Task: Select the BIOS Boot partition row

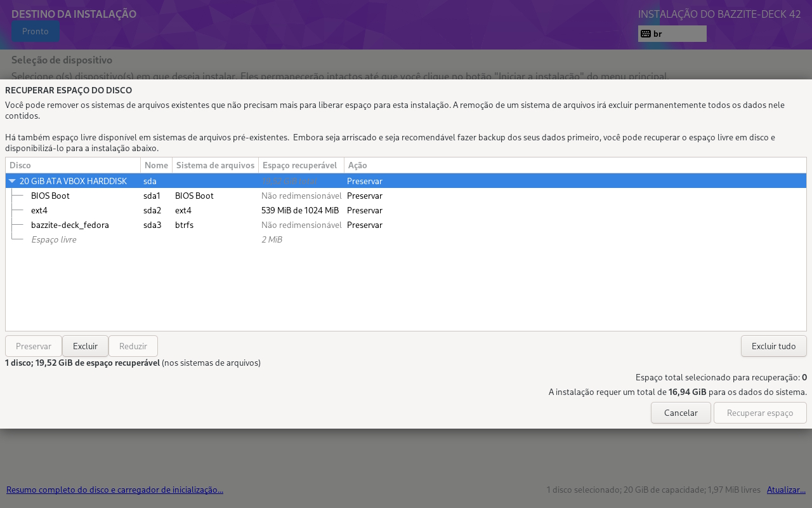Action: click(50, 196)
